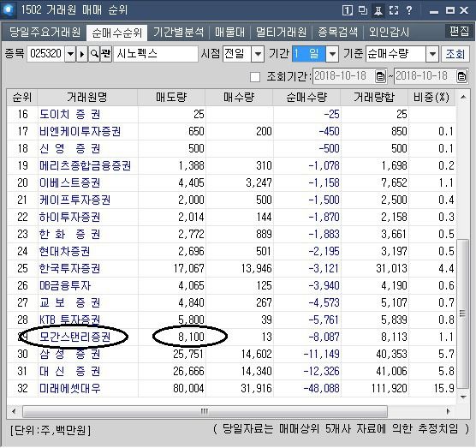Select the 대 신 증 권 row
Viewport: 476px width, 448px height.
231,371
